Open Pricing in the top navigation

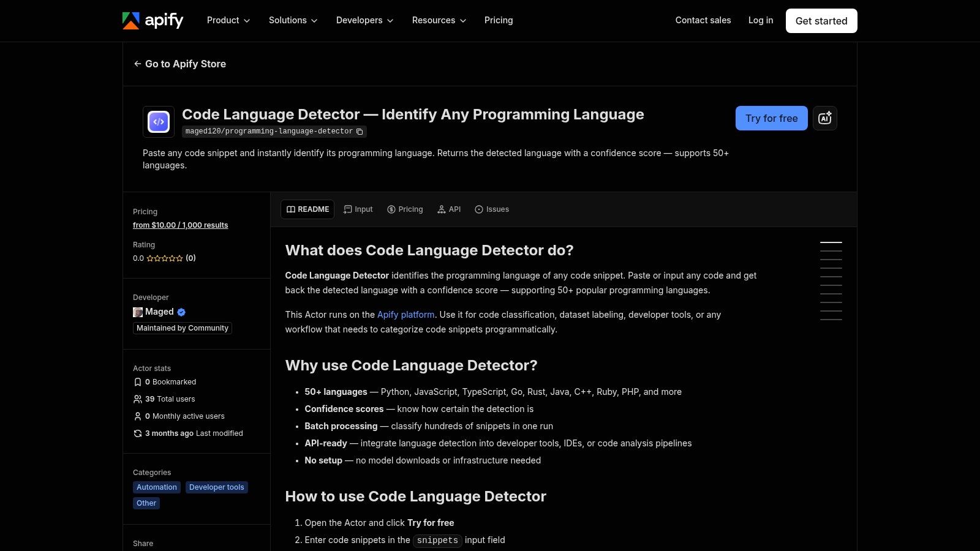(499, 20)
